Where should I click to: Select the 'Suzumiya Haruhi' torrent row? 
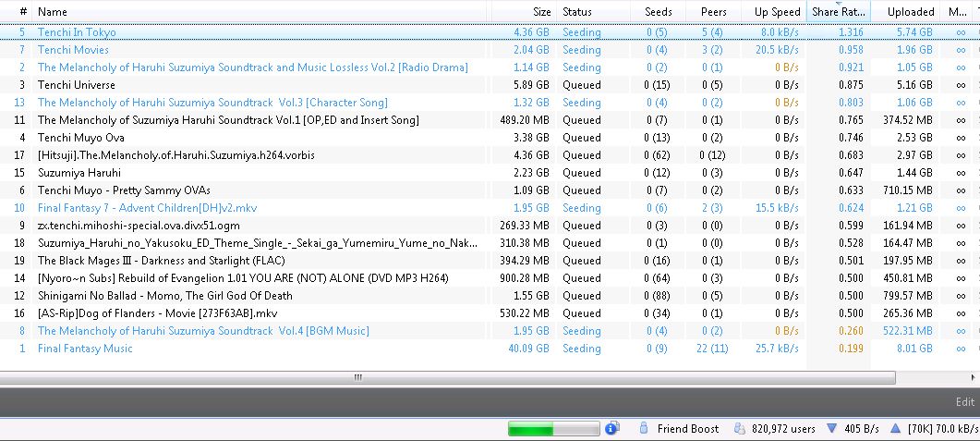(490, 172)
